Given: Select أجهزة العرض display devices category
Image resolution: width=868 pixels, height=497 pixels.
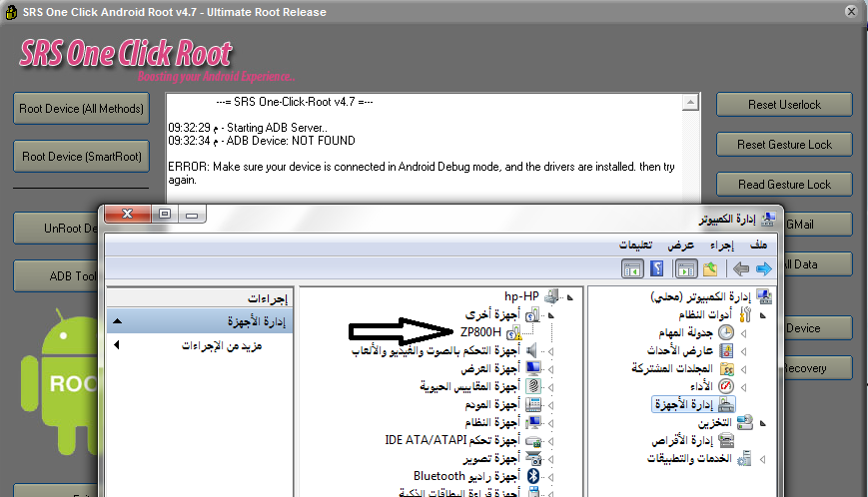Looking at the screenshot, I should (489, 368).
